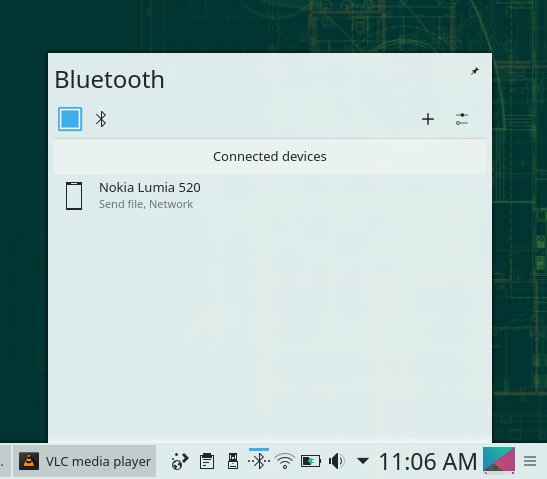Click the colorful desktop widget next to clock

(x=499, y=460)
